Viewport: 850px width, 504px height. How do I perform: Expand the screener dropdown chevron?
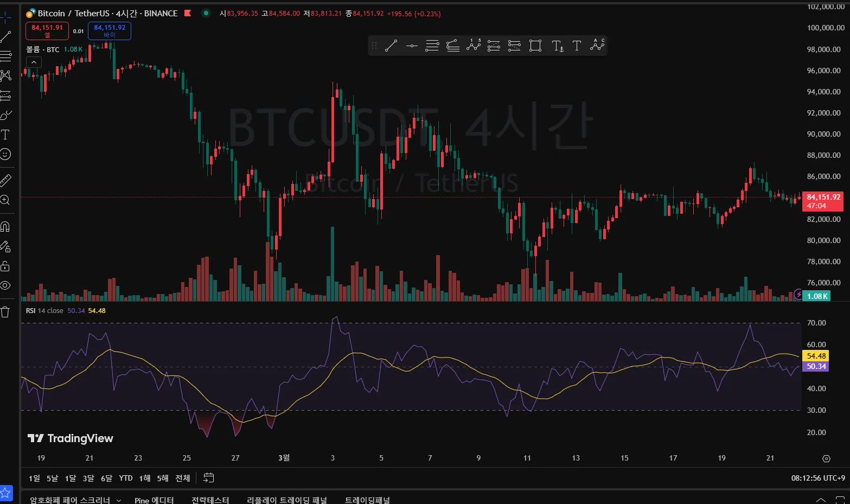click(x=119, y=500)
